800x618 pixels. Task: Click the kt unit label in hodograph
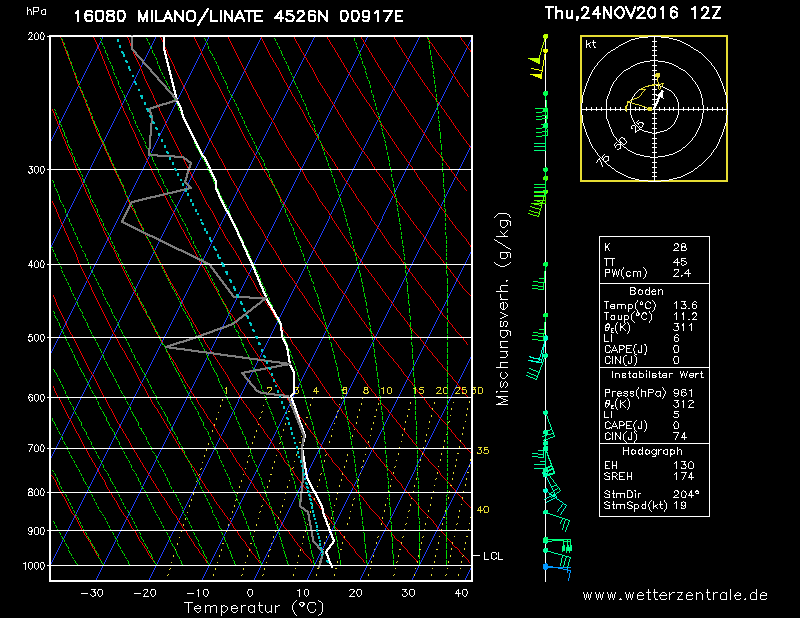point(590,44)
